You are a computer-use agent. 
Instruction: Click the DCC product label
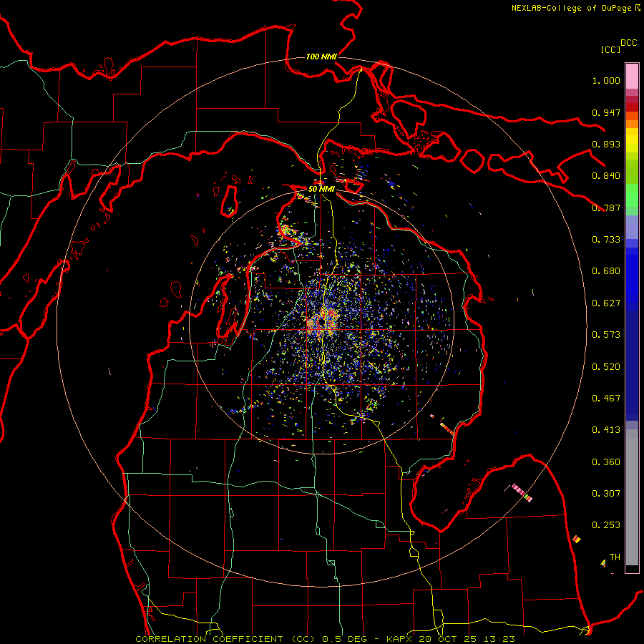click(x=628, y=43)
